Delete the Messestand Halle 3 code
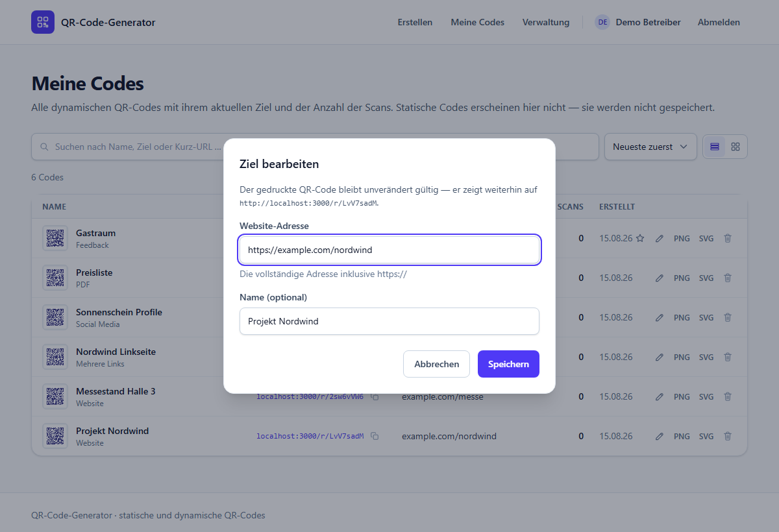779x532 pixels. (728, 396)
